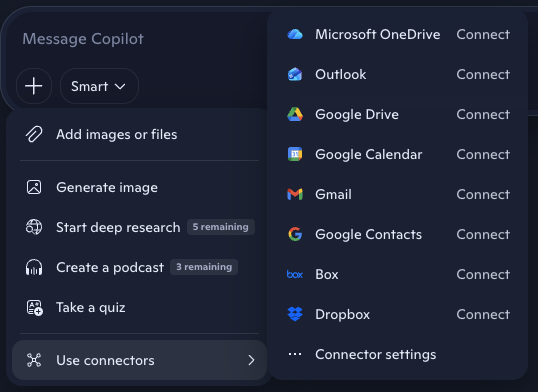
Task: Click the three-dots icon for Connector settings
Action: pyautogui.click(x=295, y=354)
